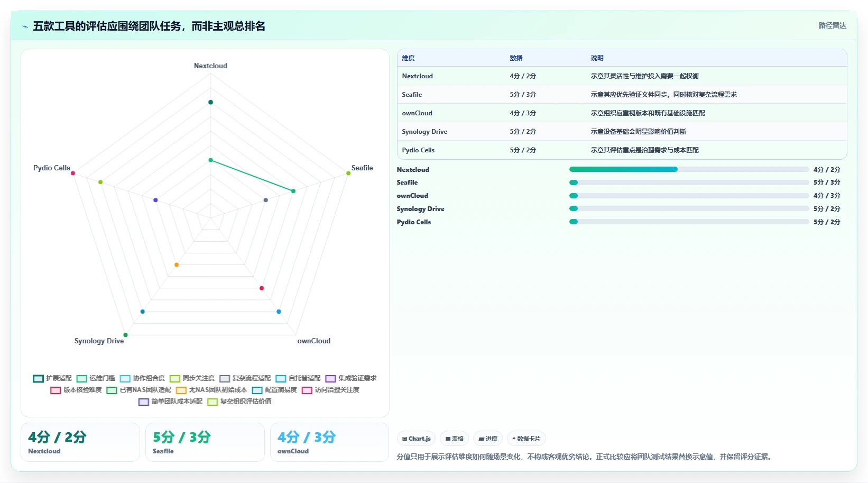Select the Pydio Cells table row name
868x483 pixels.
click(x=418, y=150)
